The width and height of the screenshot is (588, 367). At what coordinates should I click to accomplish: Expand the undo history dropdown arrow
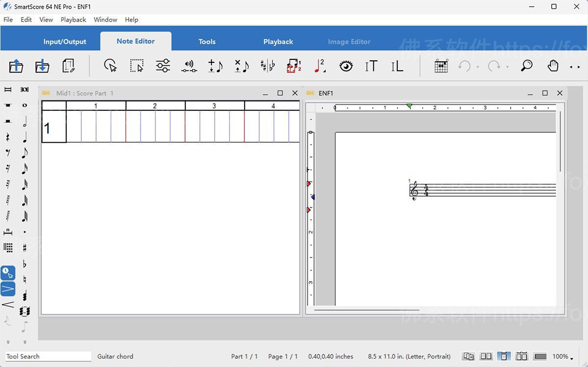[478, 67]
